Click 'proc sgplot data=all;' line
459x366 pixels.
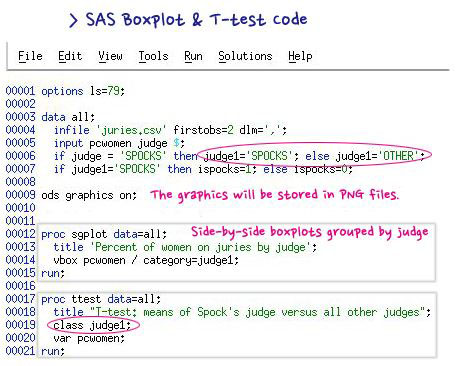click(x=104, y=234)
